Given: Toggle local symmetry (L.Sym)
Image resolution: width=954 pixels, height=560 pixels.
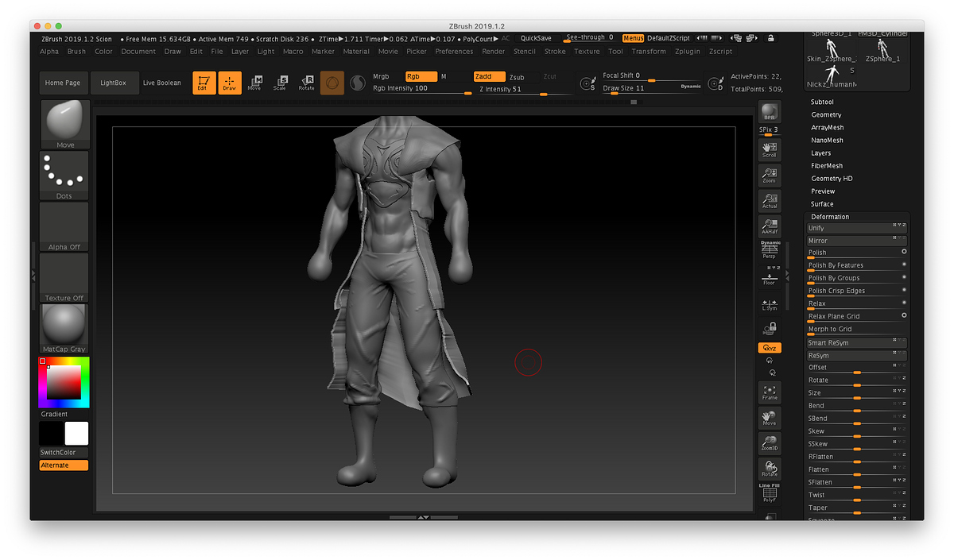Looking at the screenshot, I should pos(770,303).
